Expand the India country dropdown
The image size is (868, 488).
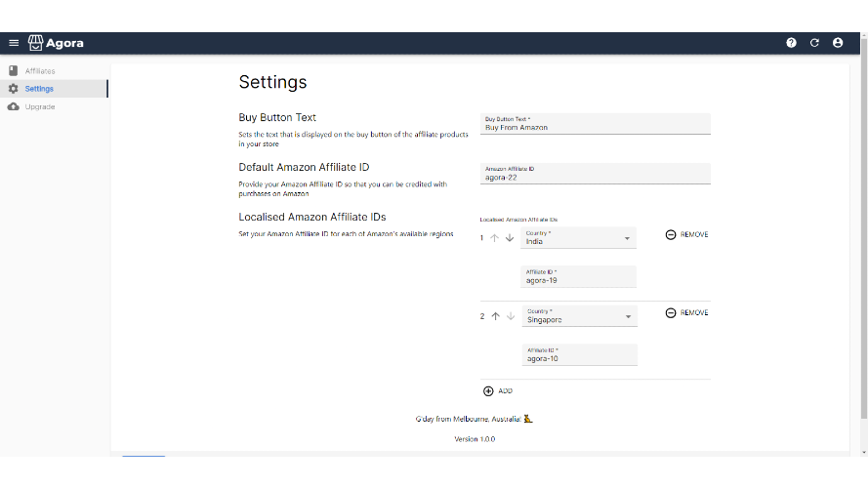click(627, 239)
